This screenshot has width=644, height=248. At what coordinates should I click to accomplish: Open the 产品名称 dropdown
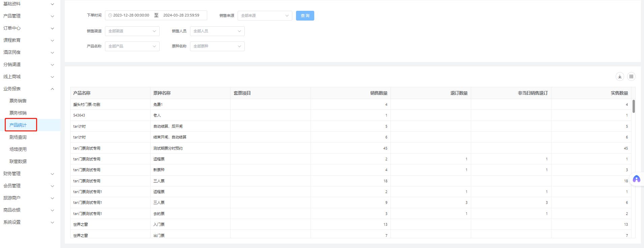pyautogui.click(x=132, y=46)
